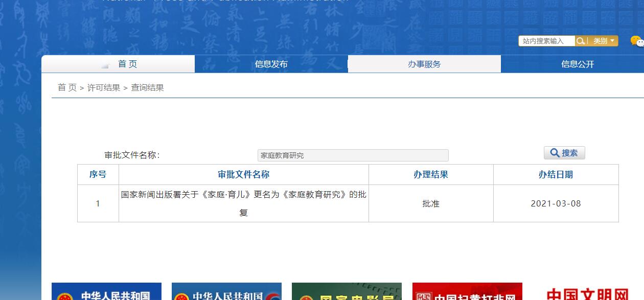The width and height of the screenshot is (644, 300).
Task: Click the 审批文件名称 column header
Action: pyautogui.click(x=243, y=174)
